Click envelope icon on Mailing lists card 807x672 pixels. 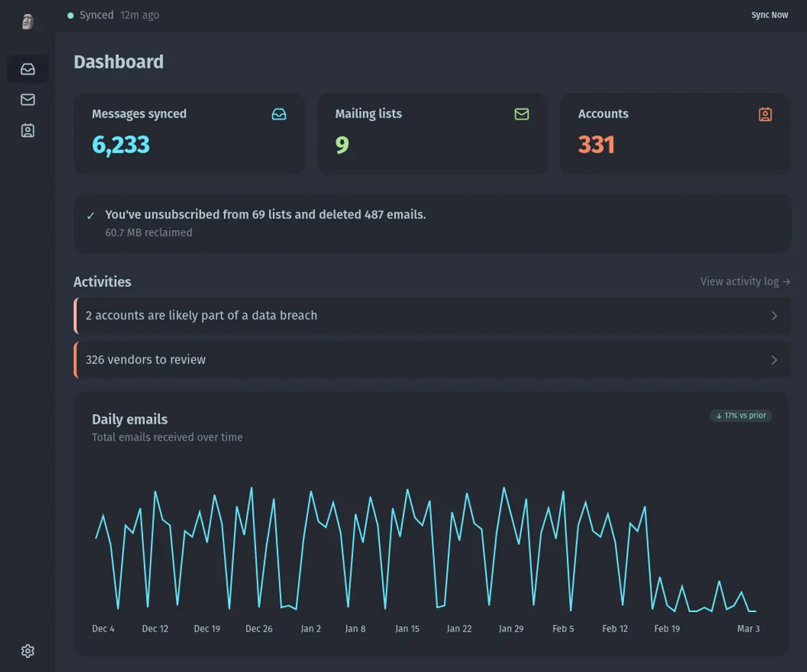[522, 114]
